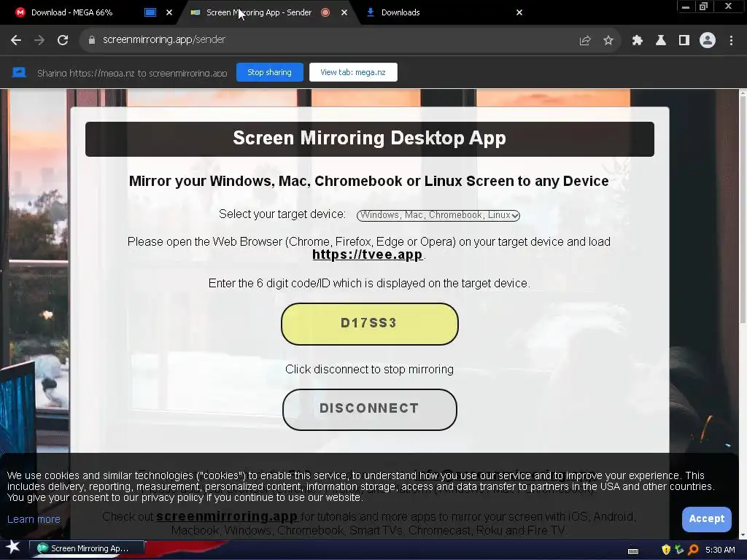Image resolution: width=747 pixels, height=560 pixels.
Task: Open the Chrome Labs flask icon
Action: click(661, 41)
